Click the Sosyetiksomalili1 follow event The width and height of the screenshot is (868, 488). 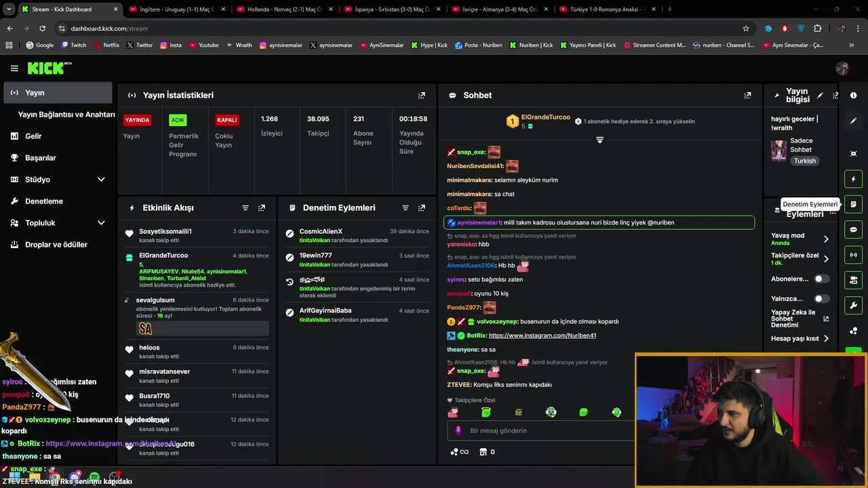point(197,236)
